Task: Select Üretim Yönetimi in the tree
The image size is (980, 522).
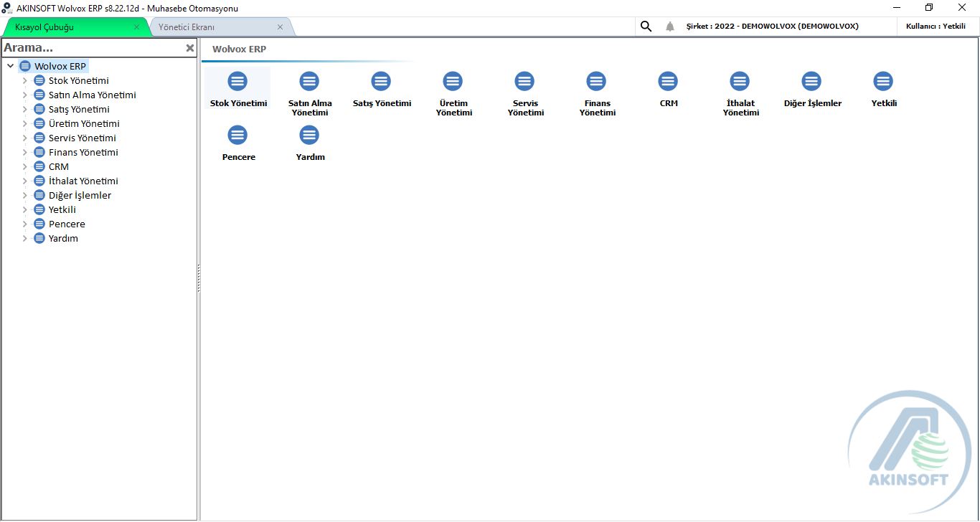Action: pyautogui.click(x=84, y=123)
